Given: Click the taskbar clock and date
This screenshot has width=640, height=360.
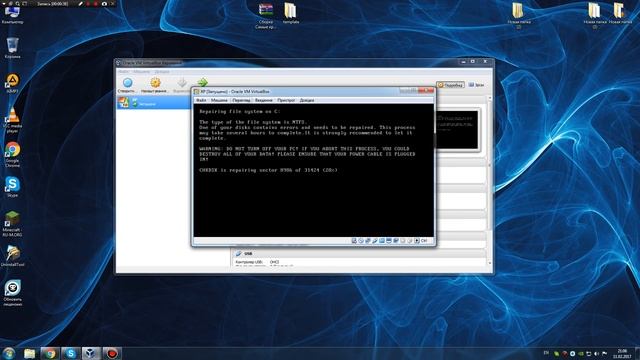Looking at the screenshot, I should 622,353.
